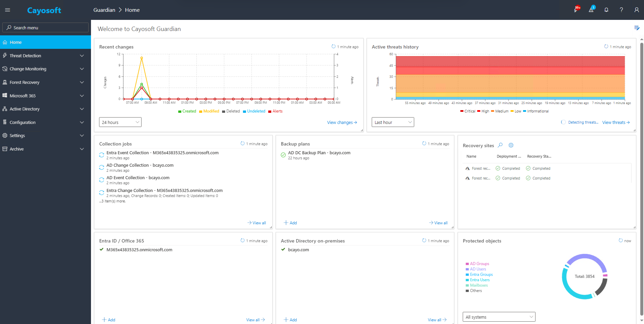Open the notification bell
The image size is (644, 324).
pos(606,10)
